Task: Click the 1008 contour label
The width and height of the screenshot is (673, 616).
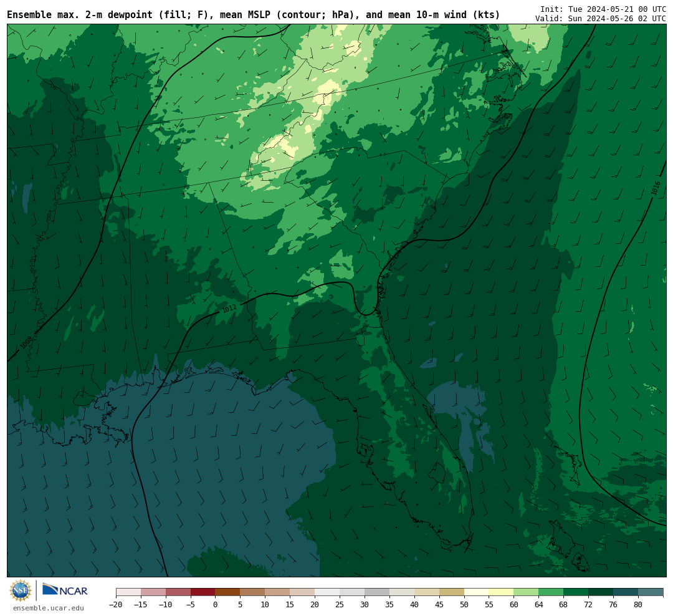Action: [x=26, y=342]
